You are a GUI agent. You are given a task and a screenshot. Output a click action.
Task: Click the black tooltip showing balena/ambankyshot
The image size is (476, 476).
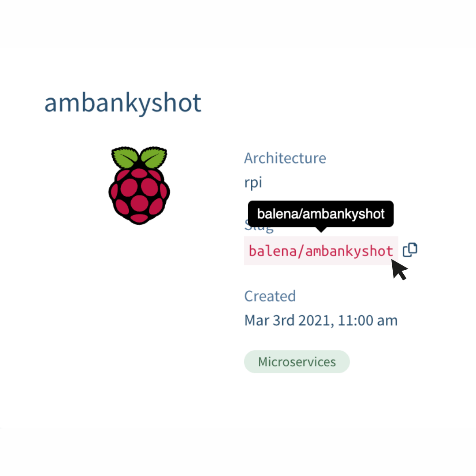pyautogui.click(x=320, y=214)
